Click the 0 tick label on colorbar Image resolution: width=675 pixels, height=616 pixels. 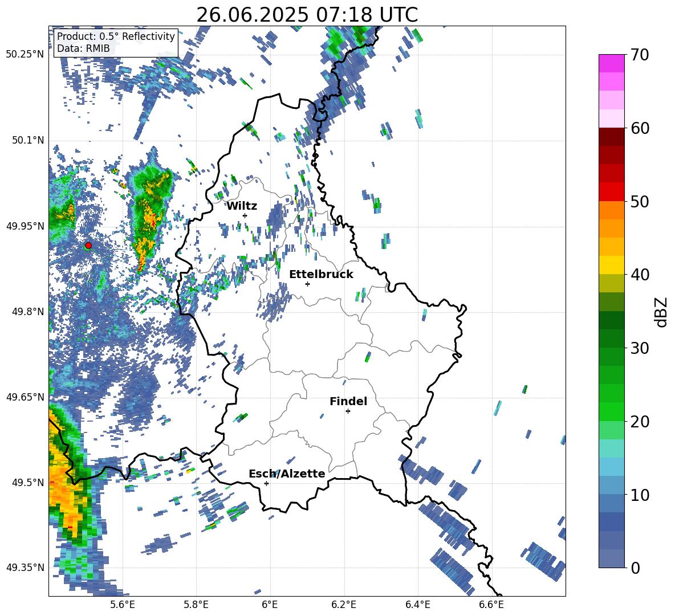pos(635,568)
